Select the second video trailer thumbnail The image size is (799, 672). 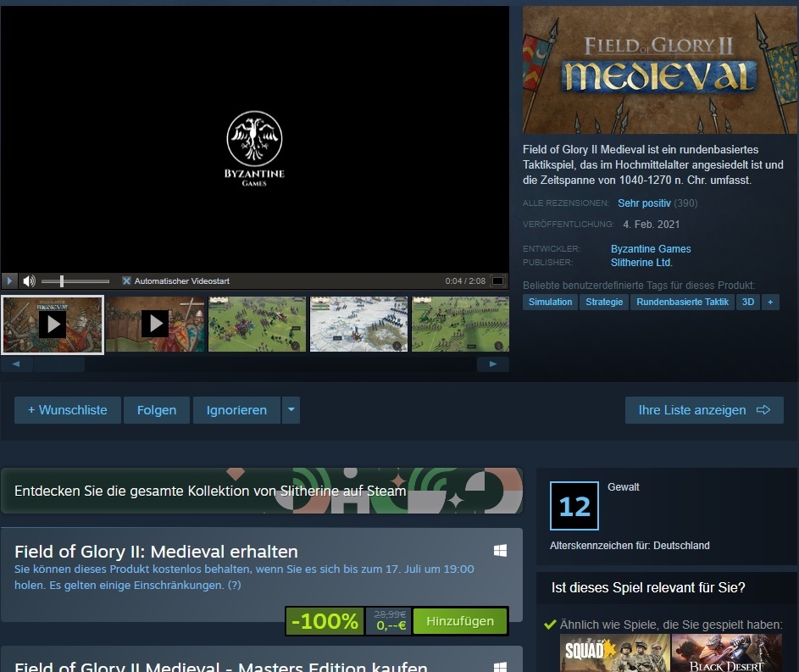(155, 324)
